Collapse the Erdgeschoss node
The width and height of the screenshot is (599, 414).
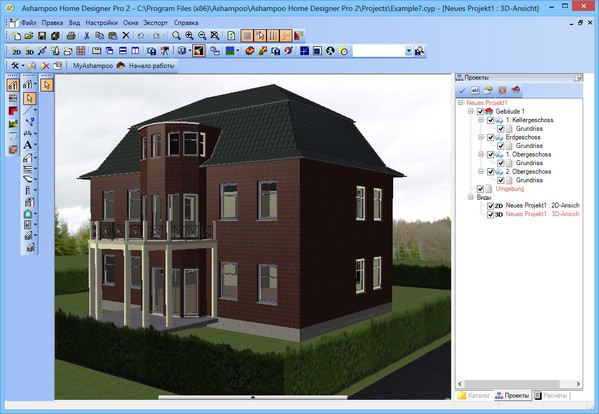(481, 137)
